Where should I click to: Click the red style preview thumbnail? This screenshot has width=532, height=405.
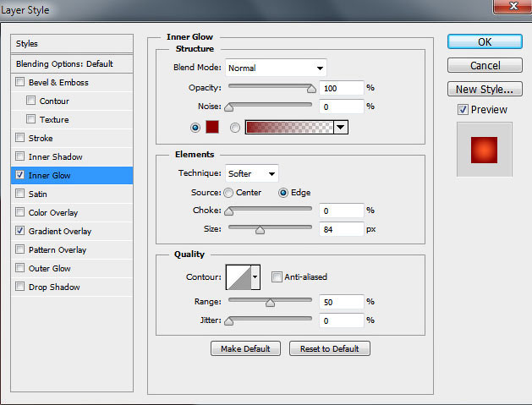[x=484, y=150]
